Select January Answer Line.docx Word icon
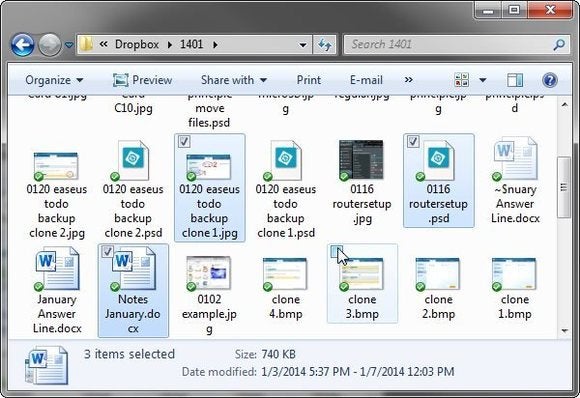The image size is (580, 398). (x=57, y=269)
